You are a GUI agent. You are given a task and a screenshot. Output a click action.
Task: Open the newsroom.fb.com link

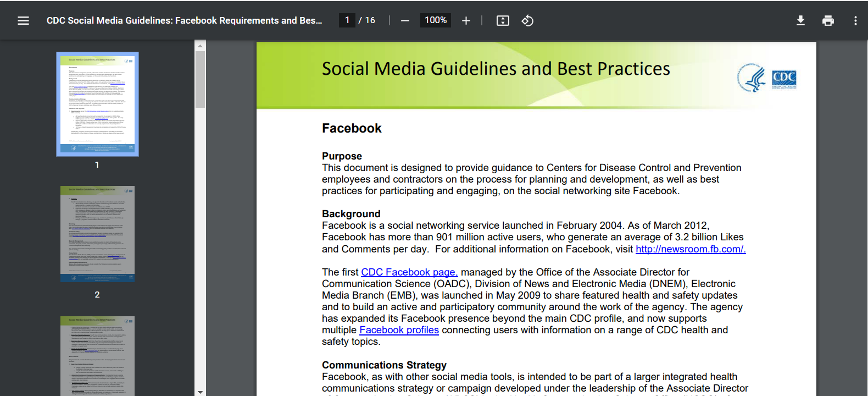[x=690, y=249]
